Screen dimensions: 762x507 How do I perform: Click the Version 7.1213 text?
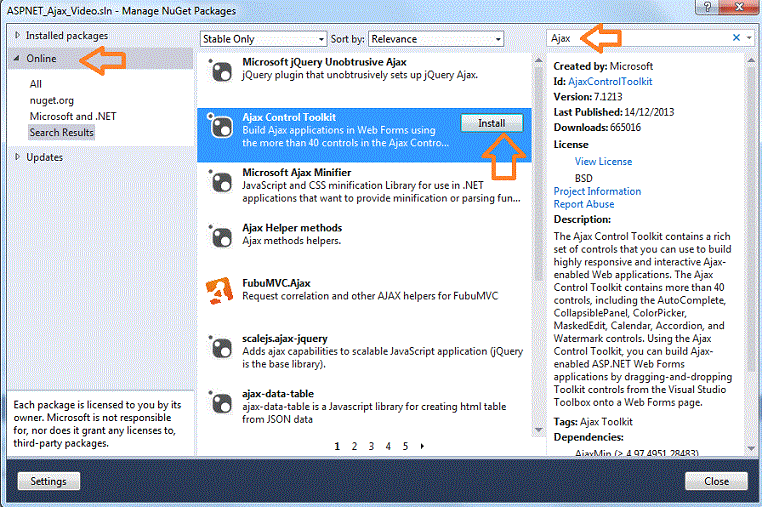click(x=588, y=97)
